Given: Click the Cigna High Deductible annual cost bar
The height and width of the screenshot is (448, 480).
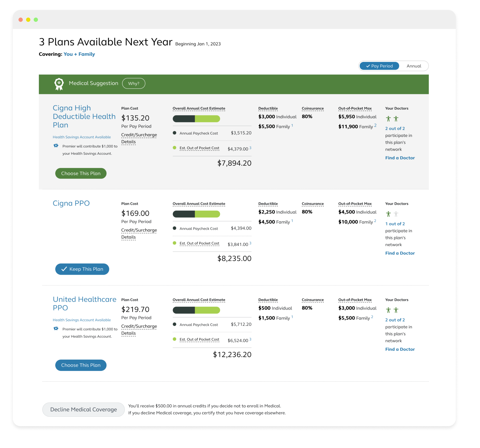Looking at the screenshot, I should point(196,119).
